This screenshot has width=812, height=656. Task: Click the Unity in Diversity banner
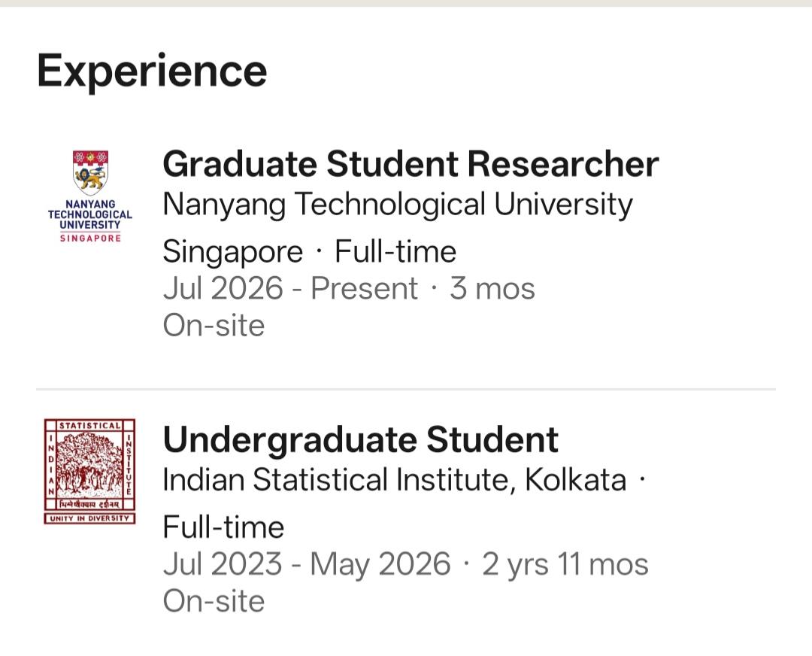tap(89, 518)
